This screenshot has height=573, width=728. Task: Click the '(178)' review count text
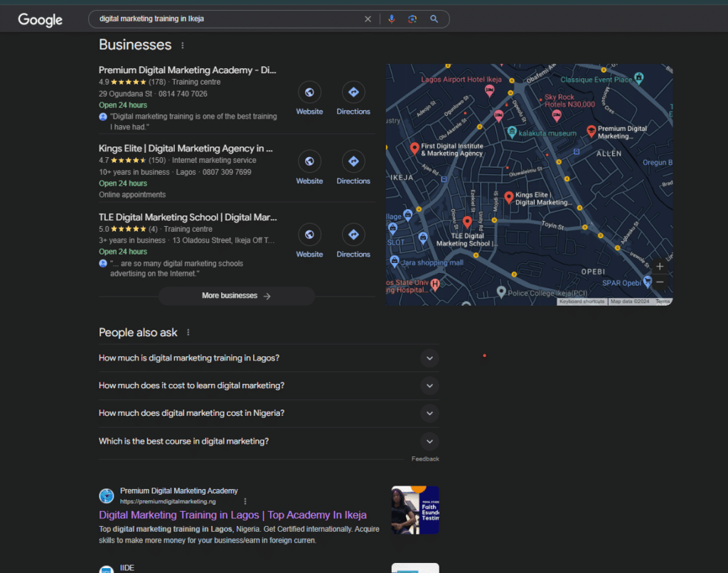[157, 82]
